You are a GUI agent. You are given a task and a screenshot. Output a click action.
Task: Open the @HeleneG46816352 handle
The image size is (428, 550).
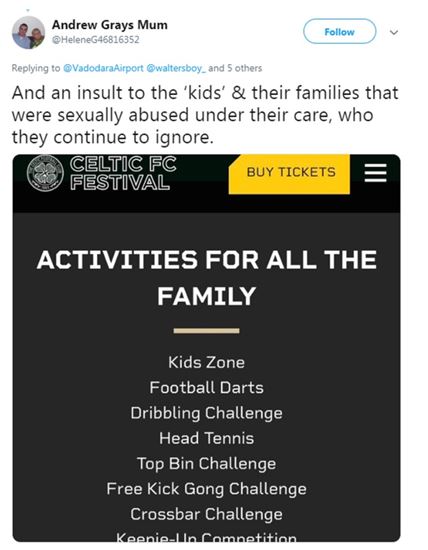point(95,39)
